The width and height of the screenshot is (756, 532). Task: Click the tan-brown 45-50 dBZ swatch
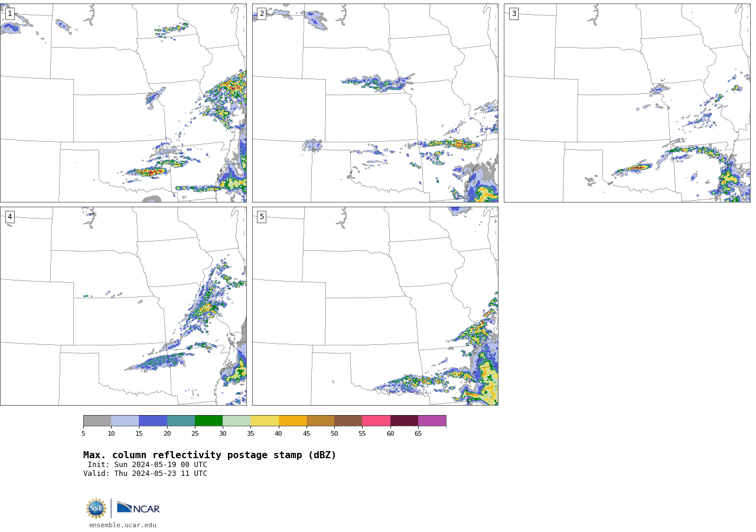pos(320,421)
